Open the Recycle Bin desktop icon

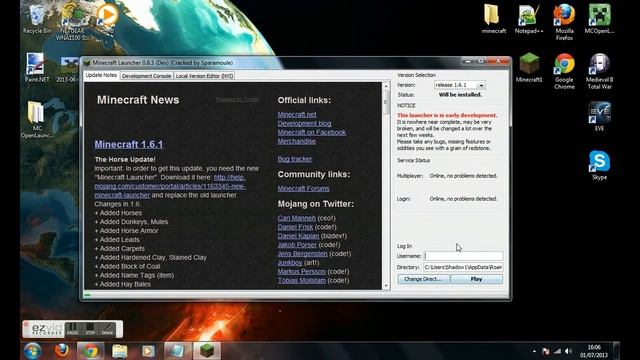[x=37, y=18]
